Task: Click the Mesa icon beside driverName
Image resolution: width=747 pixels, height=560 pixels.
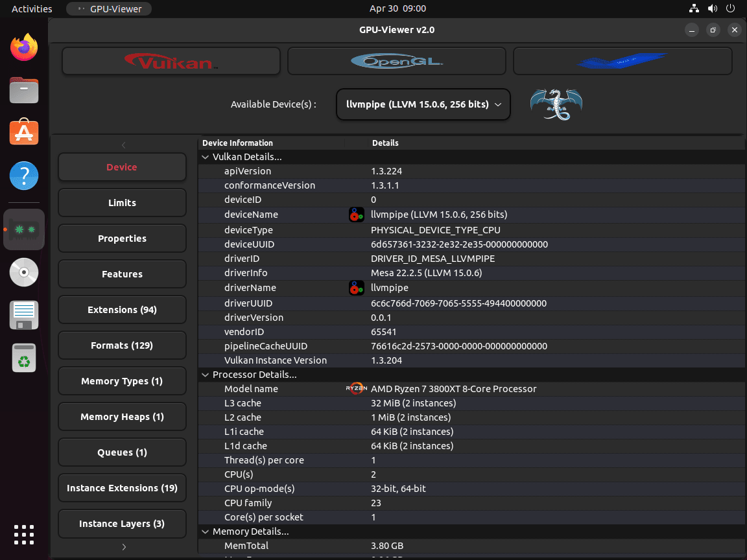Action: (357, 288)
